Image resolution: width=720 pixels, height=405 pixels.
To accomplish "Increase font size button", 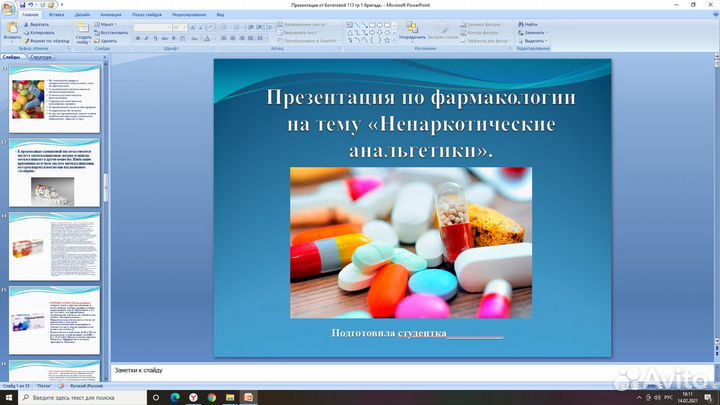I will tap(192, 28).
